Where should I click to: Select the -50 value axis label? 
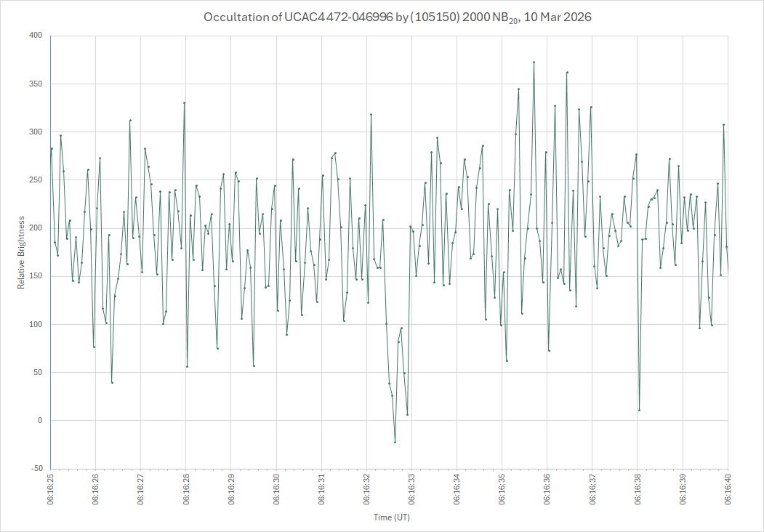point(36,469)
